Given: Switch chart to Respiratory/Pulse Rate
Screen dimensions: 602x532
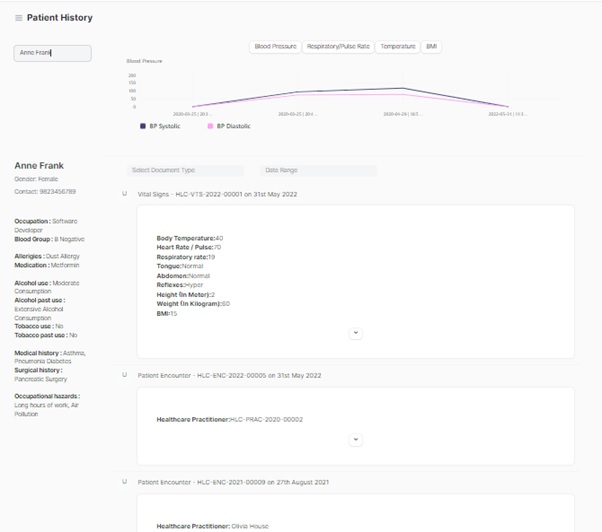Looking at the screenshot, I should (338, 46).
